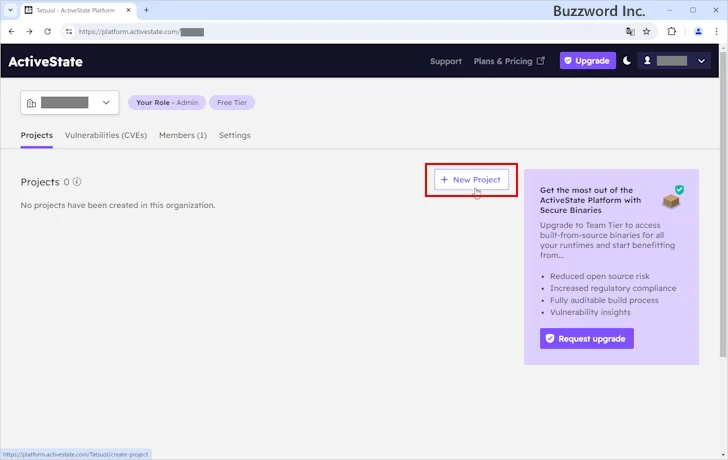Open a new browser tab
Image resolution: width=728 pixels, height=460 pixels.
[146, 10]
